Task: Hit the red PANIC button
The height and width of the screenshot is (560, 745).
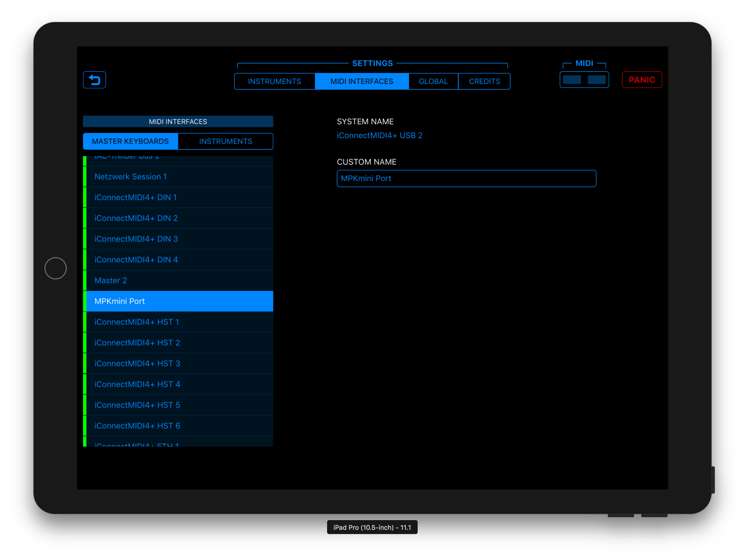Action: 642,80
